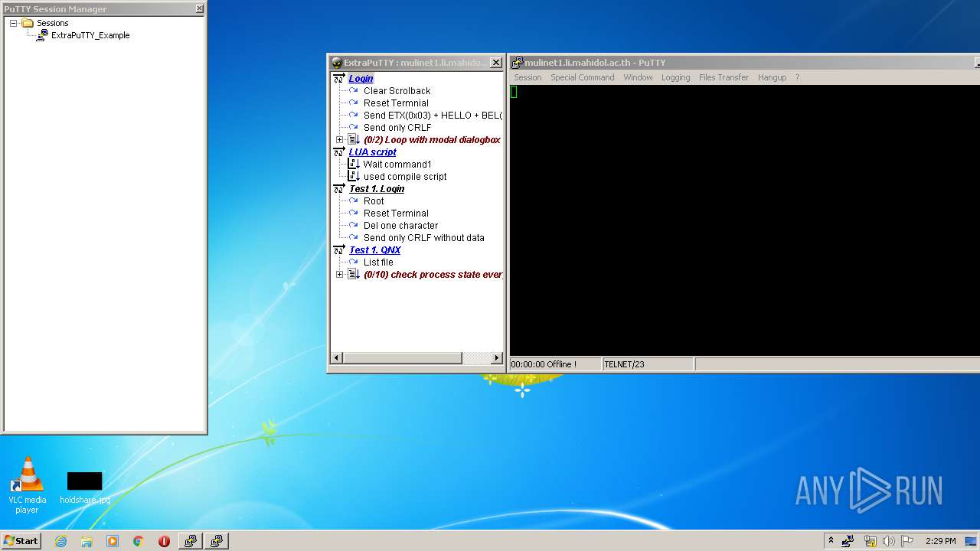980x551 pixels.
Task: Switch to the second PuTTY taskbar button
Action: [217, 541]
